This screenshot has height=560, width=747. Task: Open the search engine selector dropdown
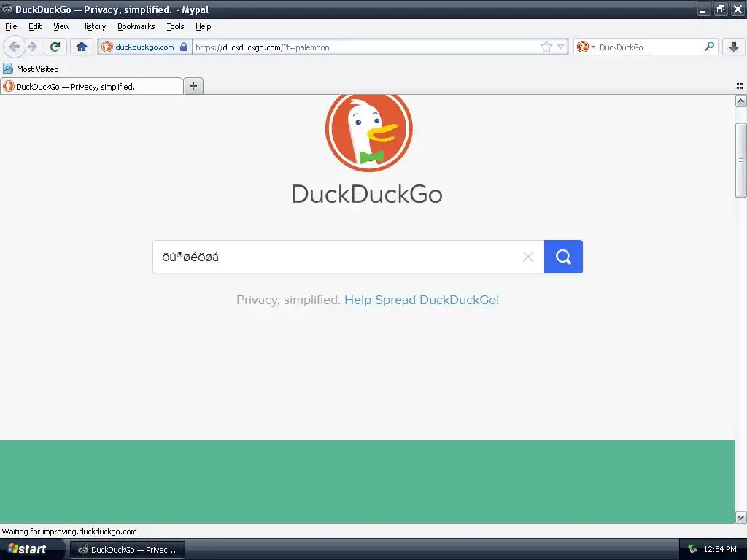point(586,47)
